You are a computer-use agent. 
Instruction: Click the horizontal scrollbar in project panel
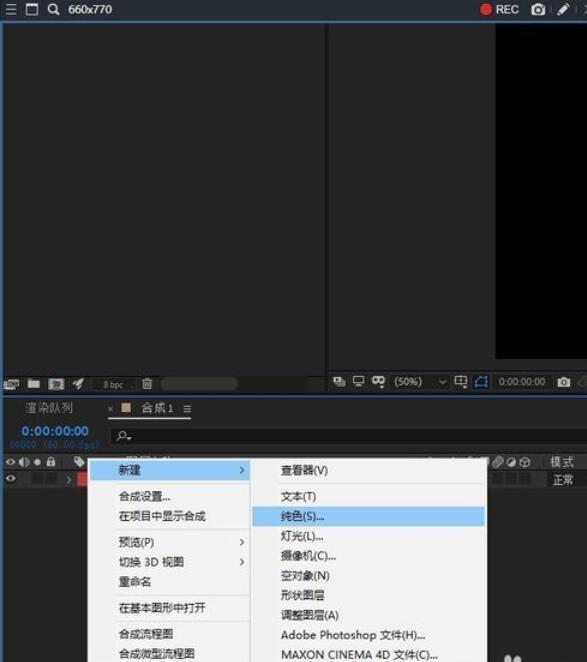tap(199, 384)
